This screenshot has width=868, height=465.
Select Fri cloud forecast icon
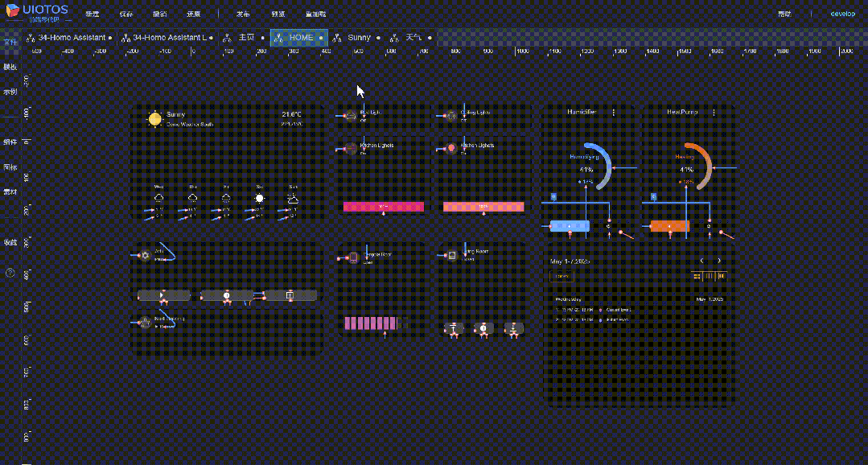pos(226,198)
